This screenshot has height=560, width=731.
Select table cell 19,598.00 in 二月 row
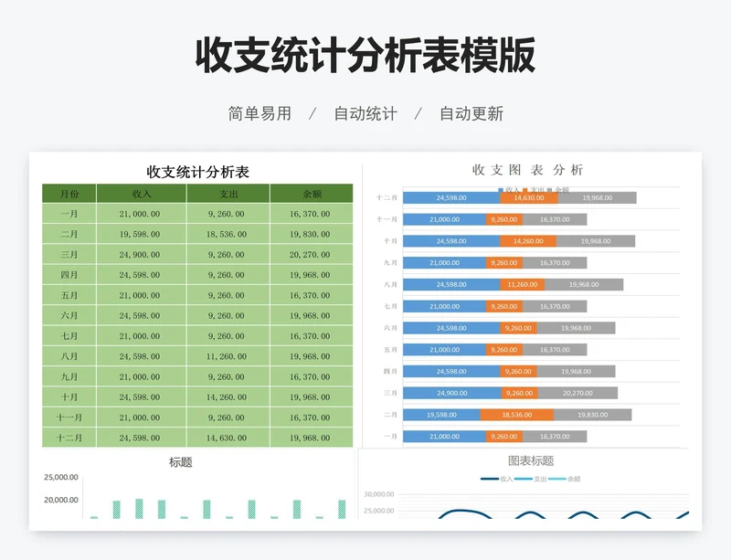pos(140,234)
